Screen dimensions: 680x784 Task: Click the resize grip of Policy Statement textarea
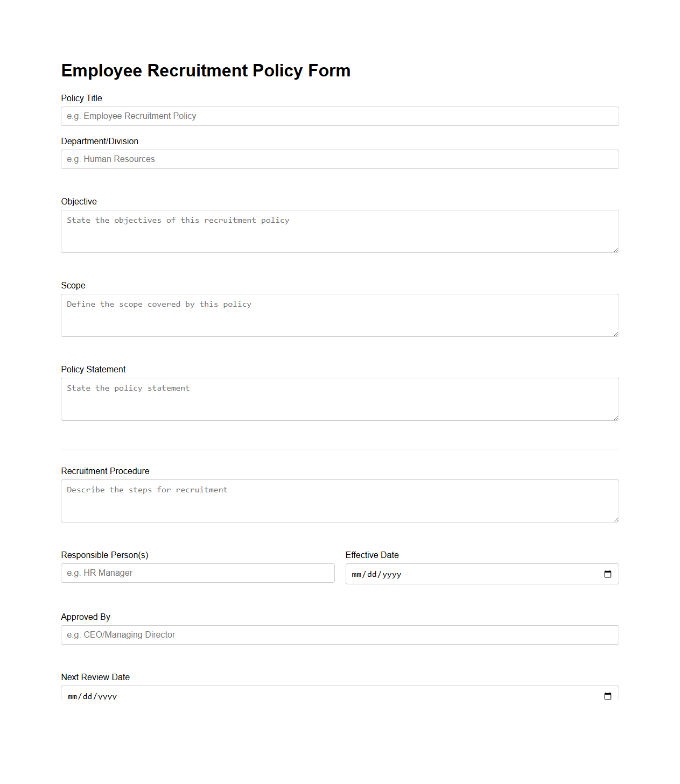[615, 417]
